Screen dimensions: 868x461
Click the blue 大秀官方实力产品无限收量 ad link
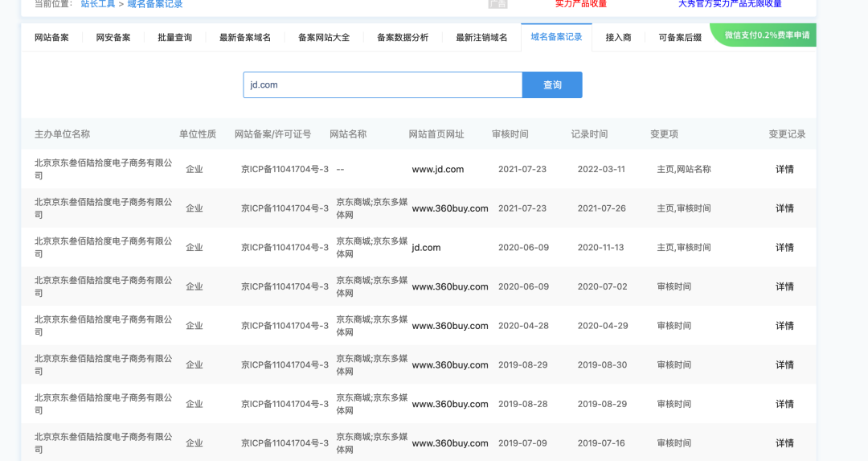click(730, 4)
